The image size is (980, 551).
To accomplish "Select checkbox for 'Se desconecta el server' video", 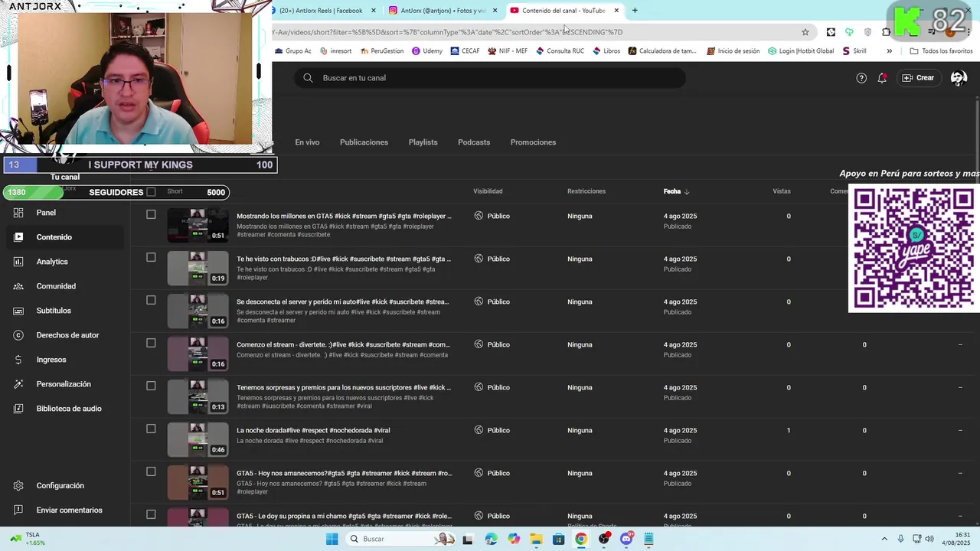I will pos(151,301).
